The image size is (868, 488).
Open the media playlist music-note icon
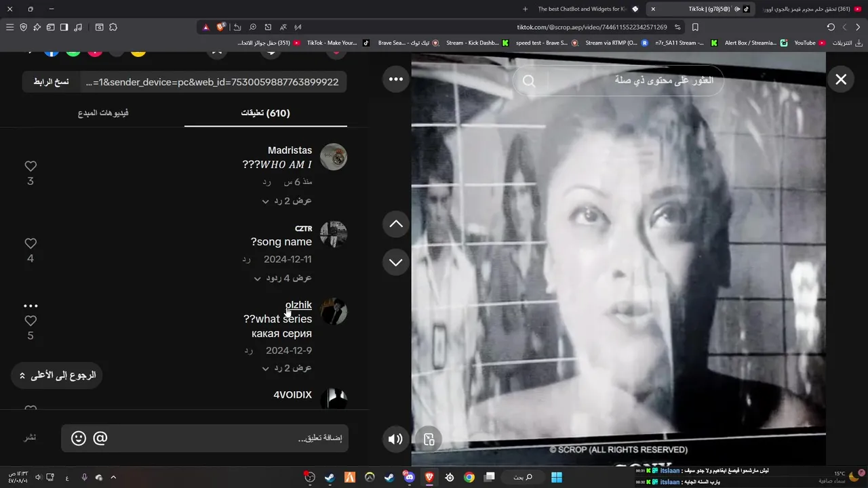tap(78, 27)
